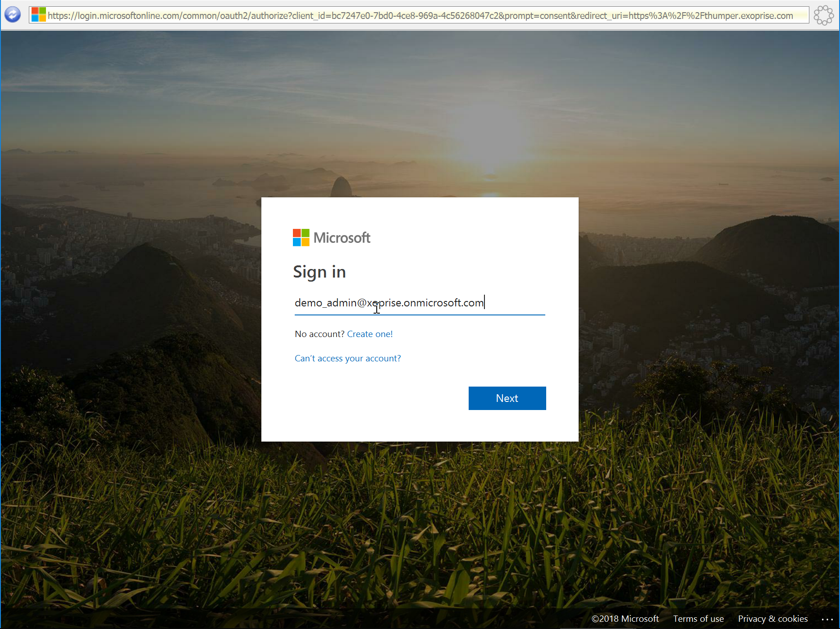Open the Terms of use link

698,619
